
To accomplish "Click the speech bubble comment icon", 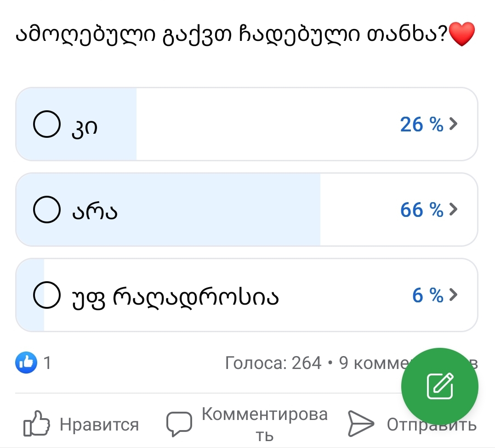I will 179,424.
